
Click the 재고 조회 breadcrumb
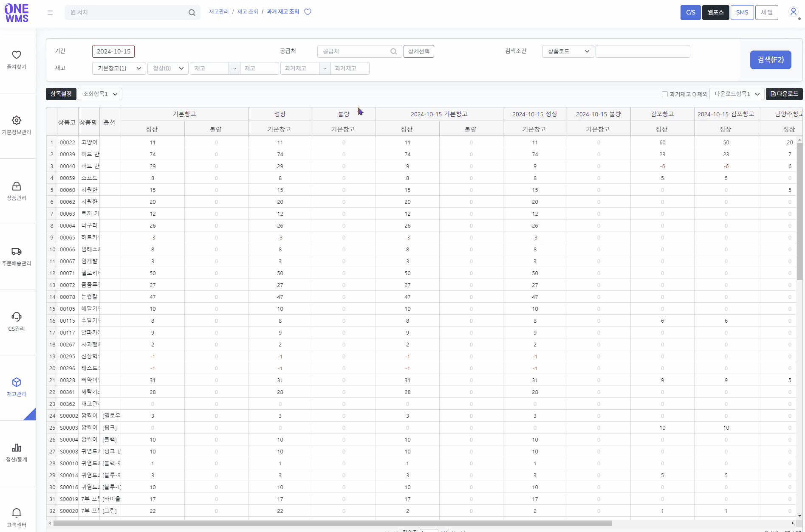point(248,12)
